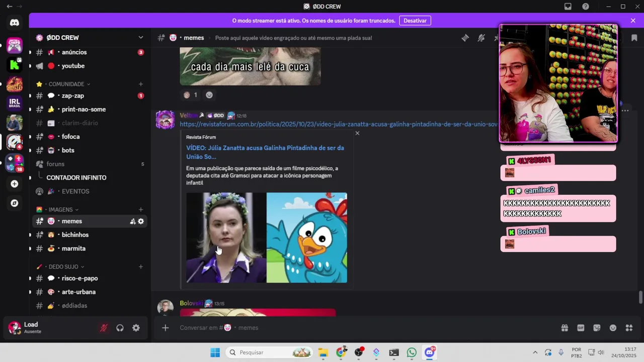Open user settings gear next to Load

pyautogui.click(x=136, y=328)
